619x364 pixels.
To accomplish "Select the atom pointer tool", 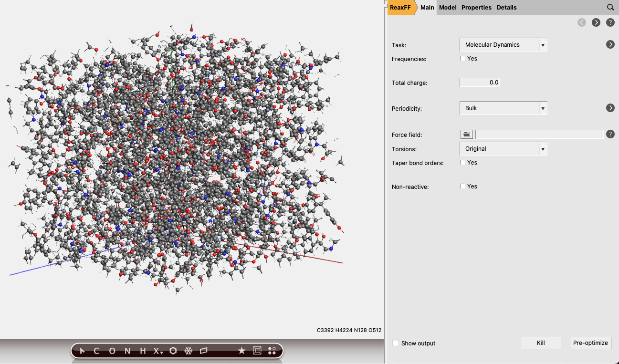I will 82,351.
